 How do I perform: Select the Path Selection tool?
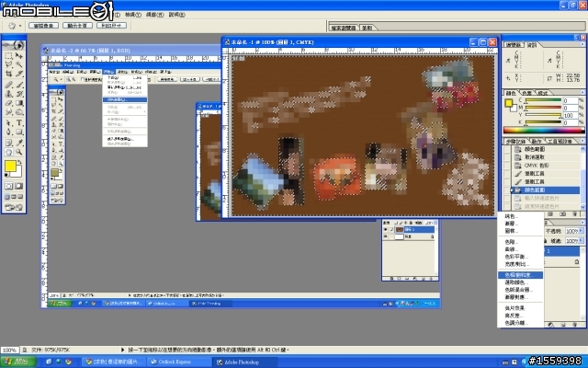[x=8, y=122]
